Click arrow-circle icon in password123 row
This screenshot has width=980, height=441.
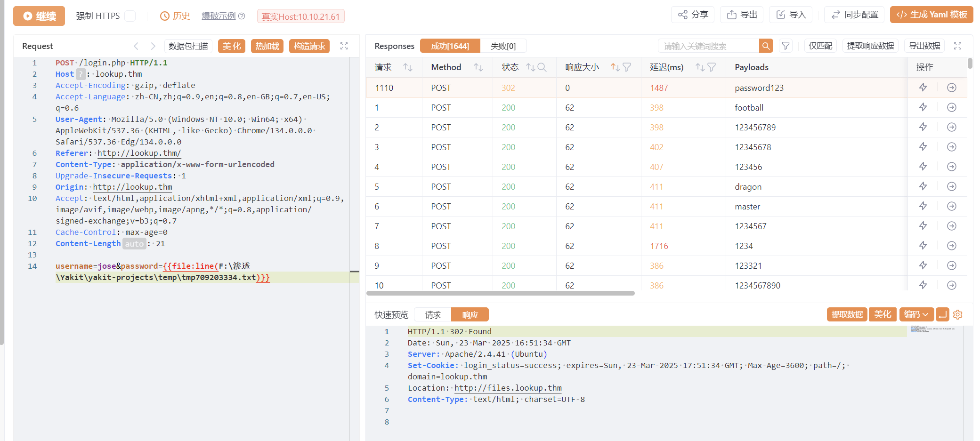(x=952, y=88)
